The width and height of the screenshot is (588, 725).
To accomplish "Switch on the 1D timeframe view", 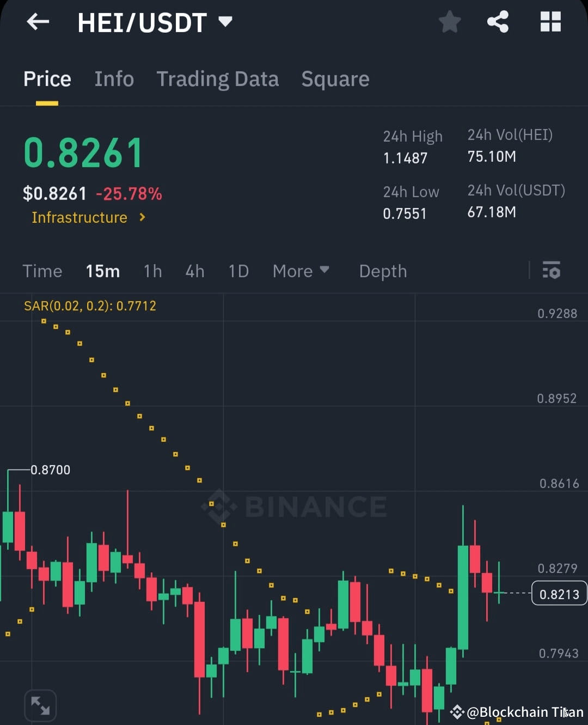I will click(238, 271).
